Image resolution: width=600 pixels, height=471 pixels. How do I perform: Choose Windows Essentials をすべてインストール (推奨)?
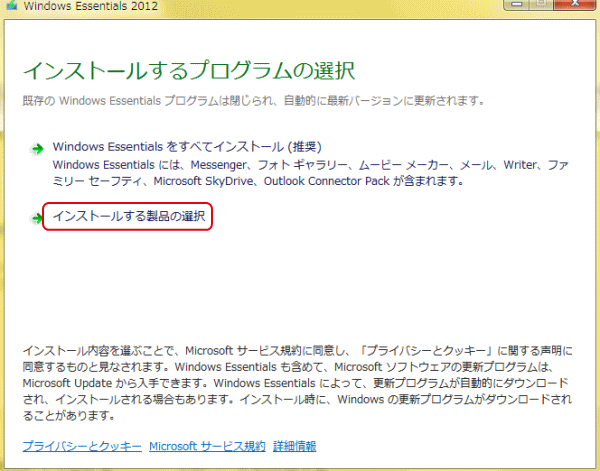coord(187,147)
